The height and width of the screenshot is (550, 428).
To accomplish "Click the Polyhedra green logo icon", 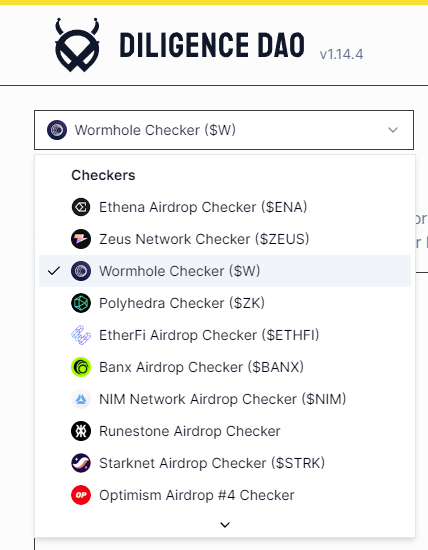I will click(81, 303).
